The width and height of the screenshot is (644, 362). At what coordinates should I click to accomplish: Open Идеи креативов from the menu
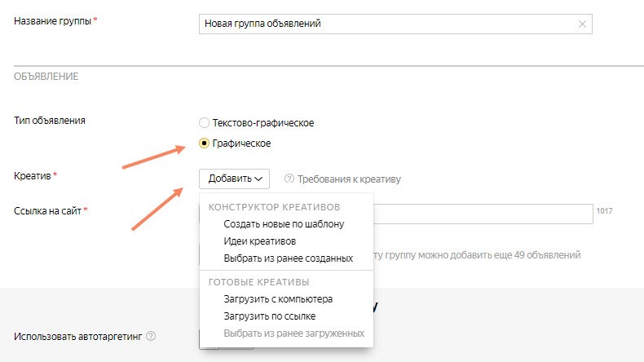[x=259, y=241]
